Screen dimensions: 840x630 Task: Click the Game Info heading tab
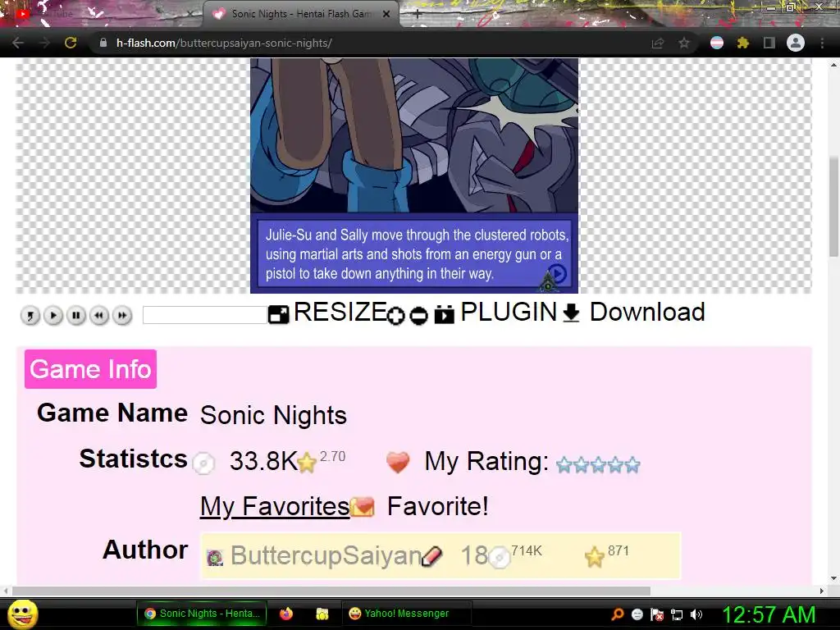click(x=90, y=369)
